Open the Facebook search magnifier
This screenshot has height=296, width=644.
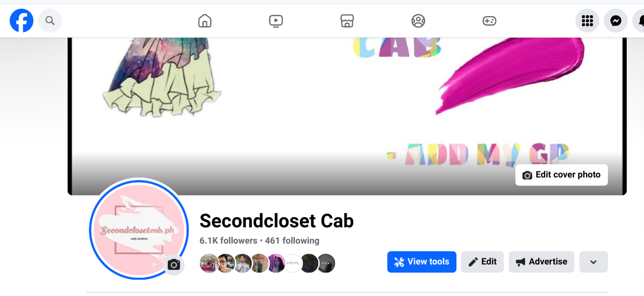[x=50, y=21]
